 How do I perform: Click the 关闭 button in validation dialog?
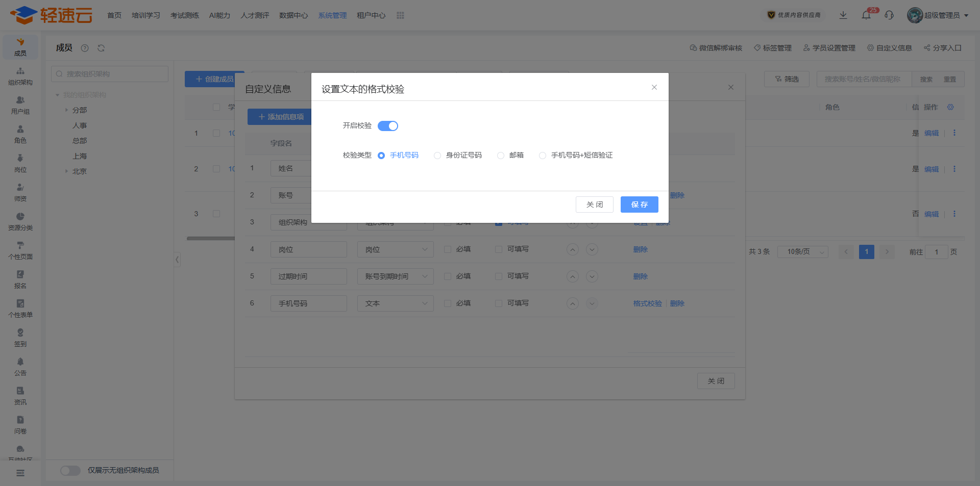594,204
